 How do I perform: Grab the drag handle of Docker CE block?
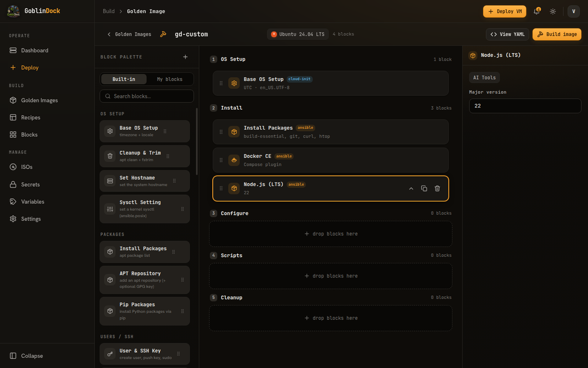pos(221,160)
